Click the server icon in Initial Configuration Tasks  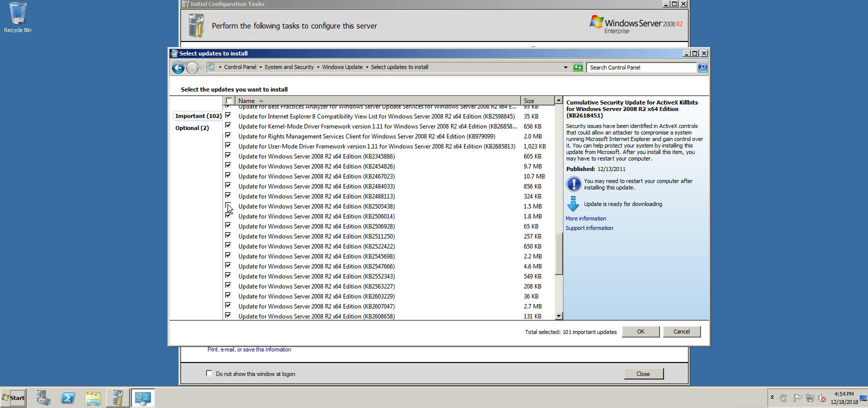tap(196, 25)
